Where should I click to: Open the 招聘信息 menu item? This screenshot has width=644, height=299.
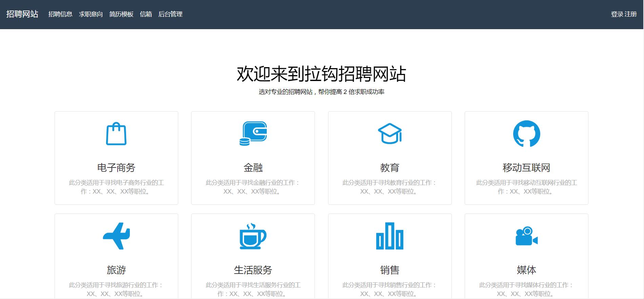pyautogui.click(x=60, y=14)
